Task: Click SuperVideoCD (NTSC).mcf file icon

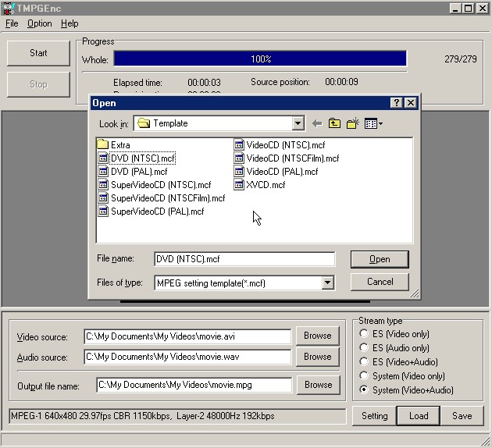Action: click(103, 184)
